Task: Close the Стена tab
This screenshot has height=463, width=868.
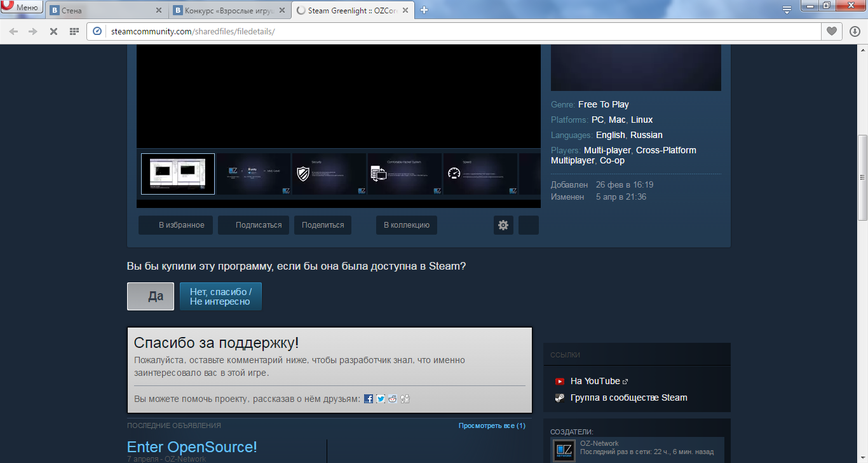Action: 158,10
